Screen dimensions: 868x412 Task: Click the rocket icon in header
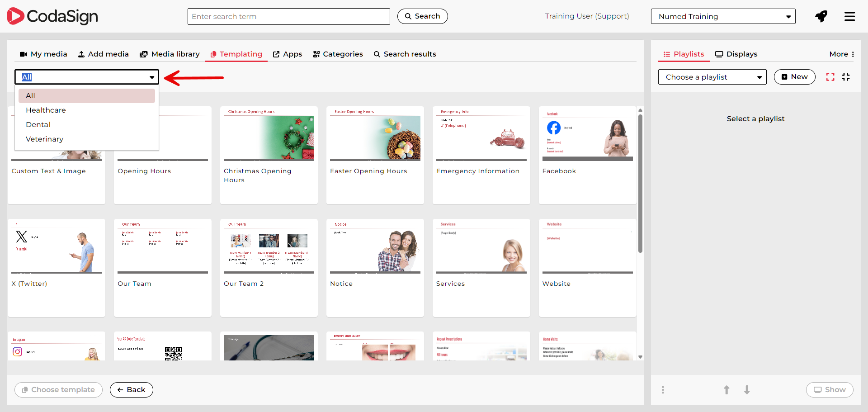click(821, 16)
